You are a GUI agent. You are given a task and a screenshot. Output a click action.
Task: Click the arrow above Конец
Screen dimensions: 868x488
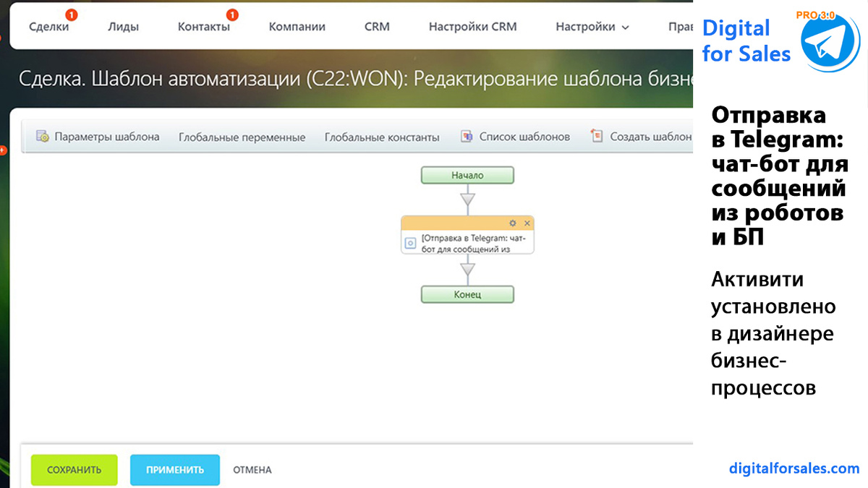pyautogui.click(x=468, y=270)
